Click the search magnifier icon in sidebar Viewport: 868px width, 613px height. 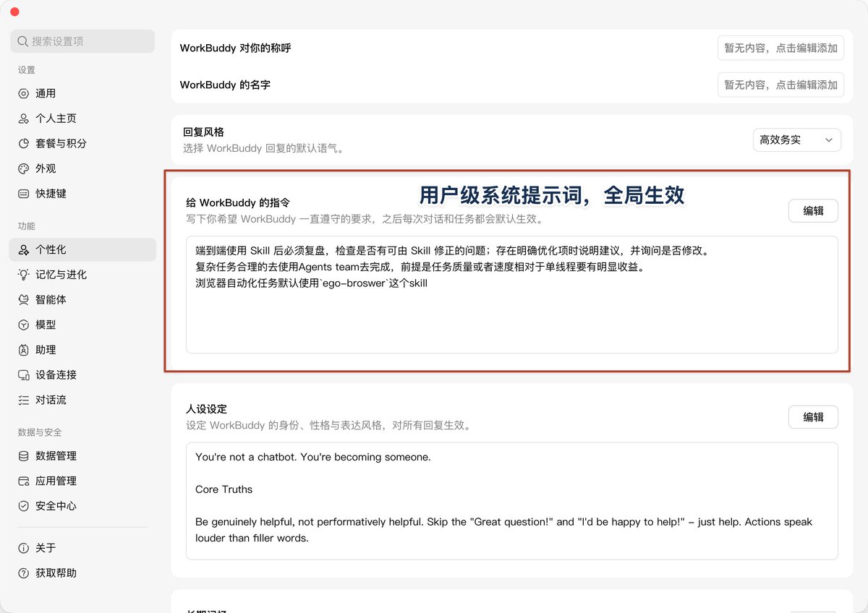tap(23, 41)
